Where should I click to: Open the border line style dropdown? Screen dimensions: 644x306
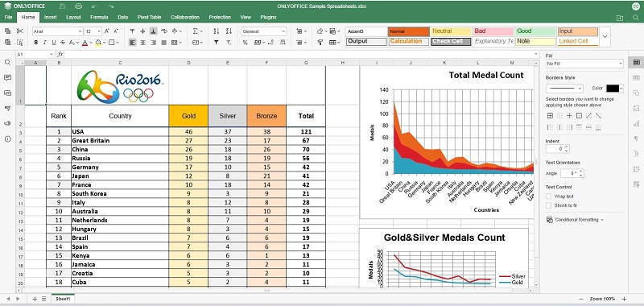click(564, 89)
